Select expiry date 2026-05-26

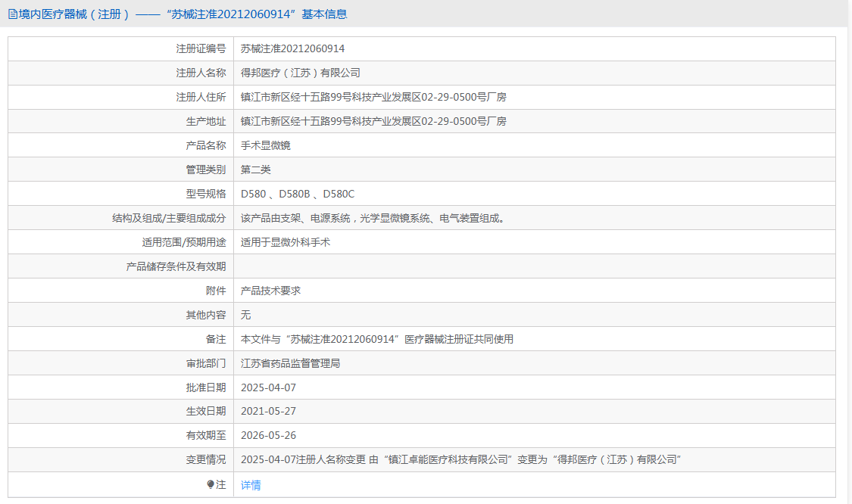tap(268, 436)
